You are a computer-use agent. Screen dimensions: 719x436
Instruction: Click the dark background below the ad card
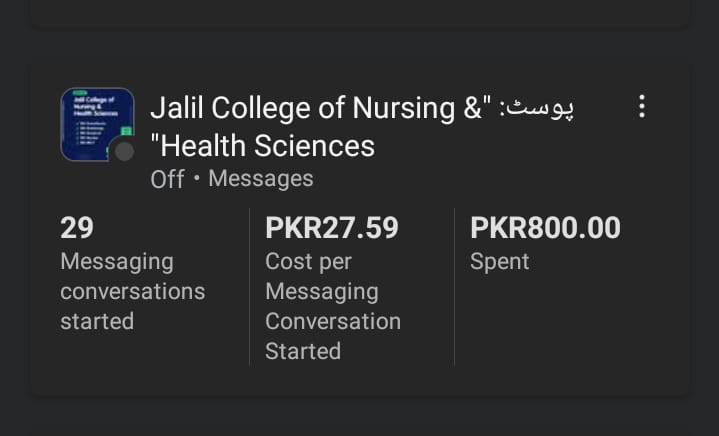click(359, 417)
